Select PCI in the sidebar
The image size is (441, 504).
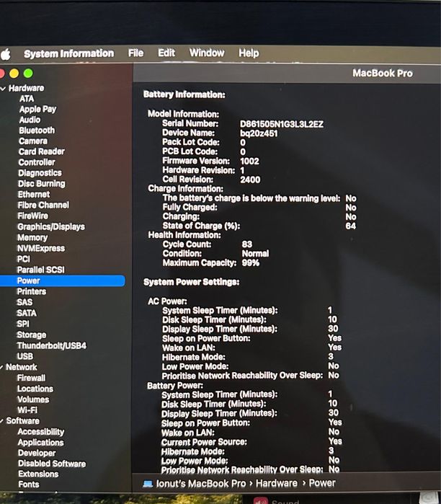(x=24, y=259)
